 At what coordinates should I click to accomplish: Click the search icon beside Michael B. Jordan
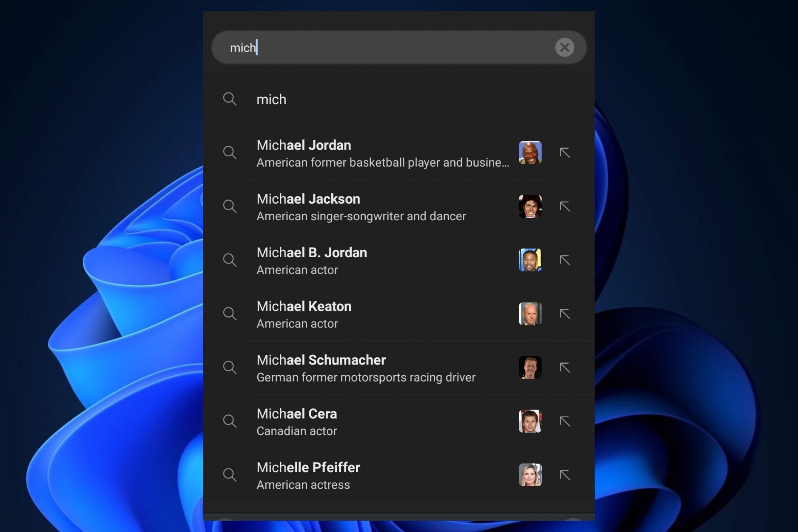230,260
